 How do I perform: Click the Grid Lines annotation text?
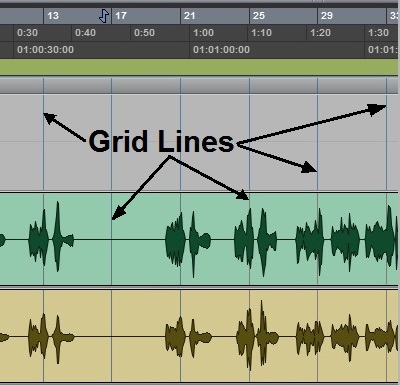point(161,141)
